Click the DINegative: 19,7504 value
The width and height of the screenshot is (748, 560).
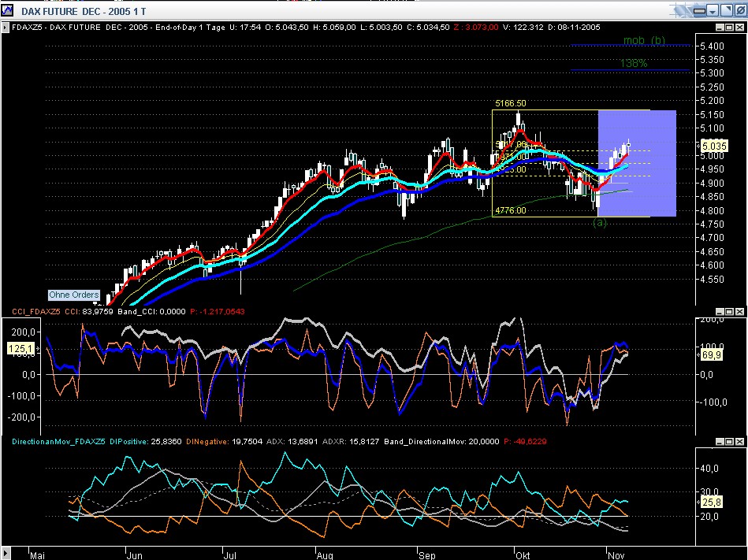click(x=223, y=442)
